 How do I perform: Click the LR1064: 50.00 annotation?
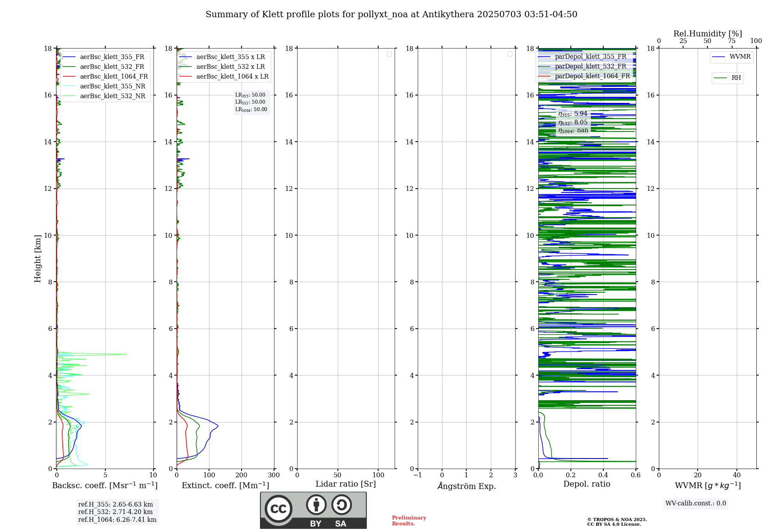coord(251,110)
